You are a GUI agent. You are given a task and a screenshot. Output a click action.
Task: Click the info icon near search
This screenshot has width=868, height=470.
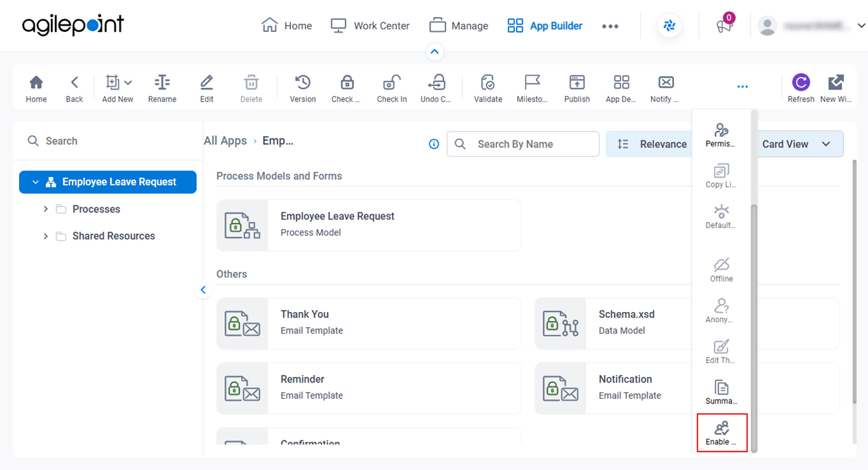click(x=434, y=144)
